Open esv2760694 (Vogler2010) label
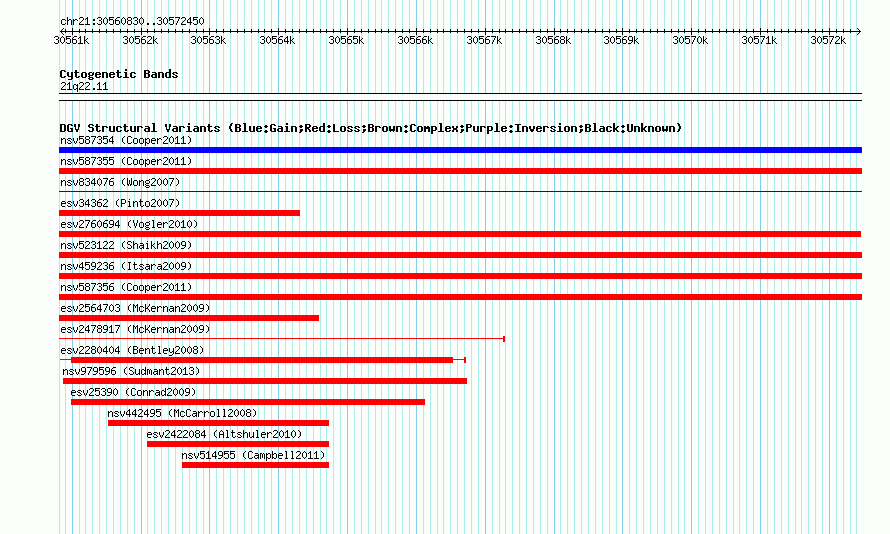 pyautogui.click(x=129, y=224)
